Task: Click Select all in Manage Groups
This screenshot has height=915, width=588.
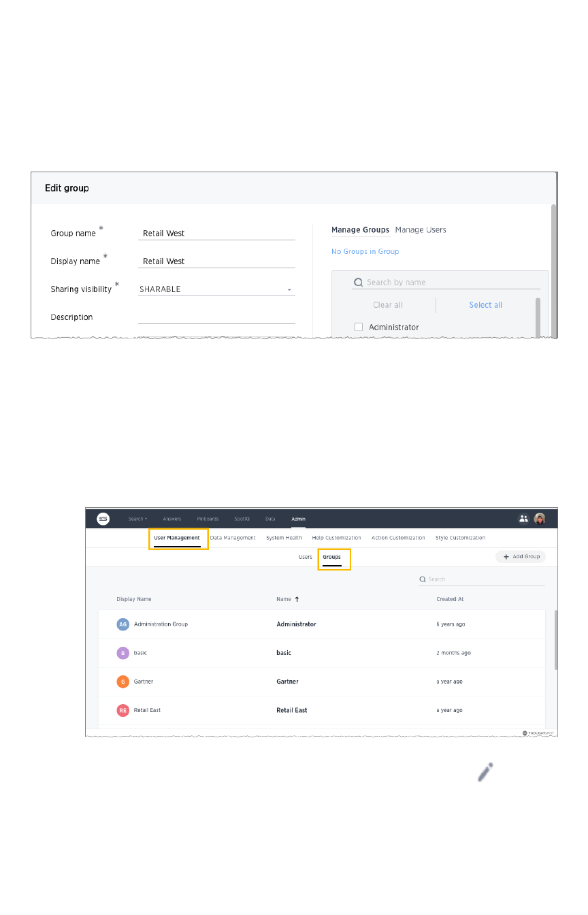Action: (x=486, y=305)
